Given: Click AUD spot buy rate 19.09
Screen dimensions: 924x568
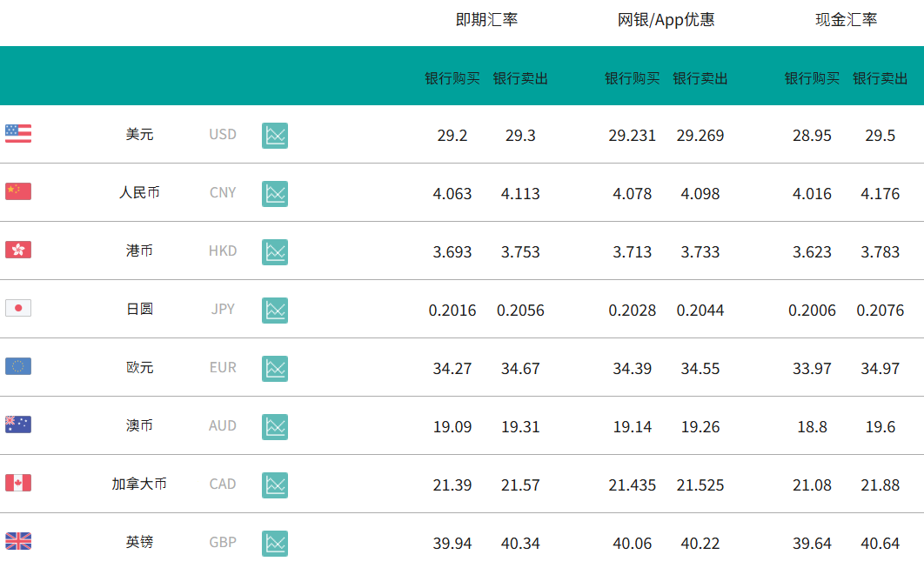Looking at the screenshot, I should tap(452, 427).
